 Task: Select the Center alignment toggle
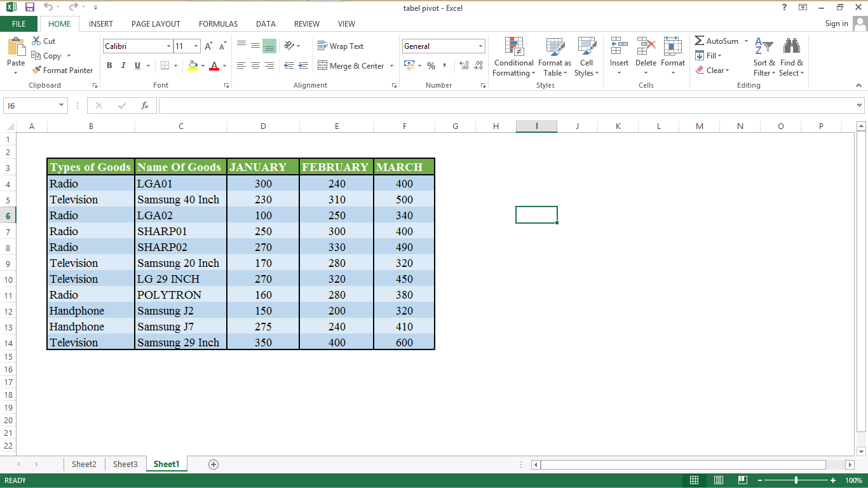[255, 65]
